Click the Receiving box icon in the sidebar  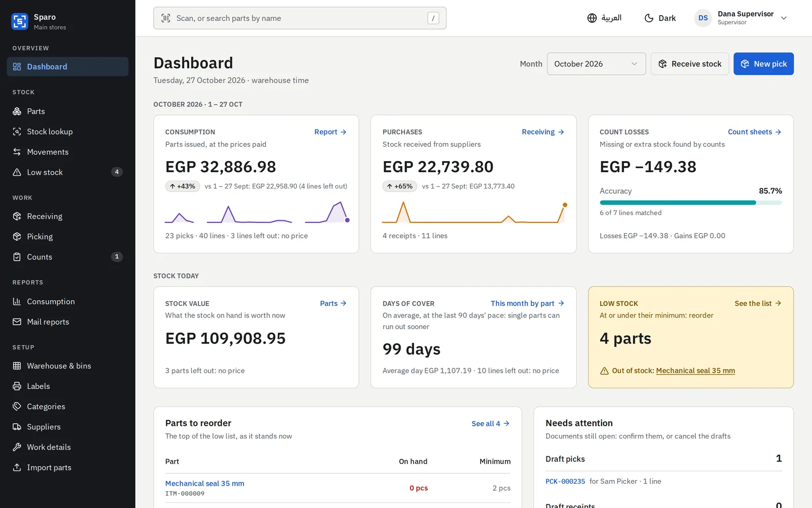coord(17,216)
